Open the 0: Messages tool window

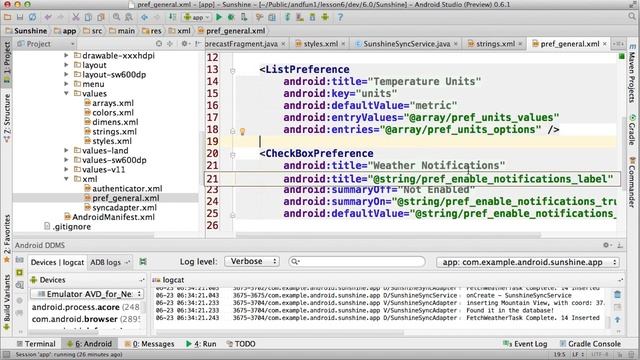[x=149, y=344]
